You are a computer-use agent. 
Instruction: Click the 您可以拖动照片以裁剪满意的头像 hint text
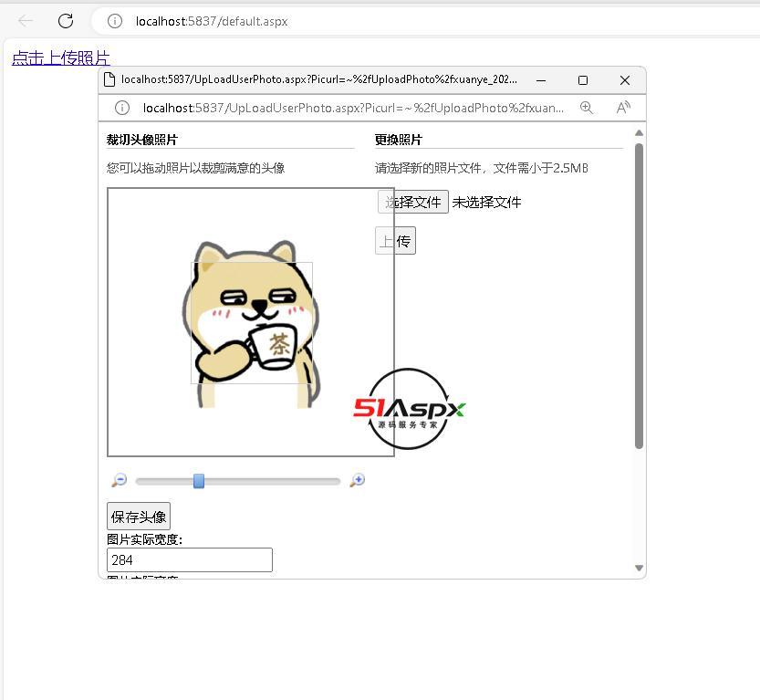pyautogui.click(x=196, y=168)
